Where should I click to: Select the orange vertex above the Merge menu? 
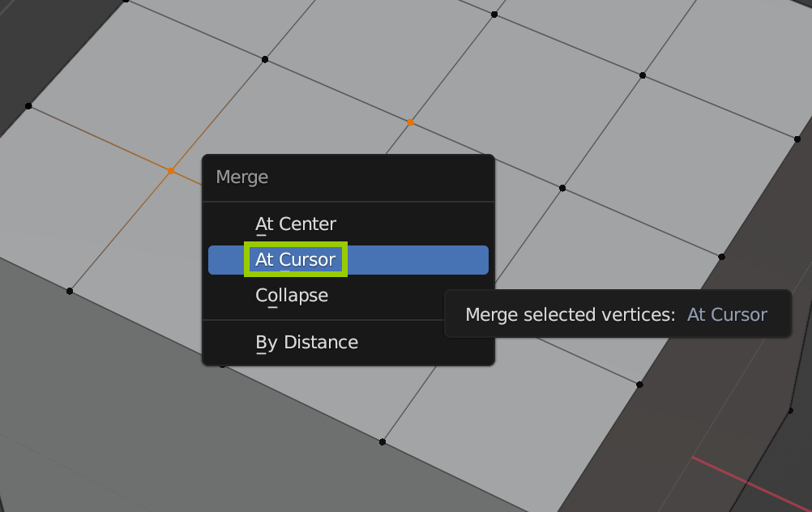pos(411,122)
